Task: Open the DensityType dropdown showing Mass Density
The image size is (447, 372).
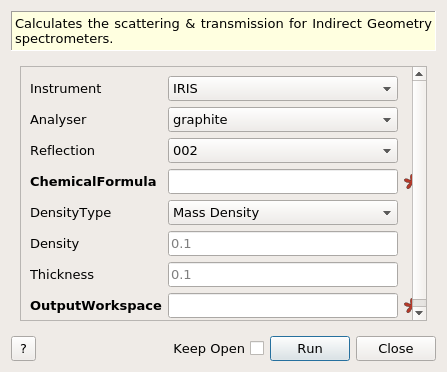Action: 283,213
